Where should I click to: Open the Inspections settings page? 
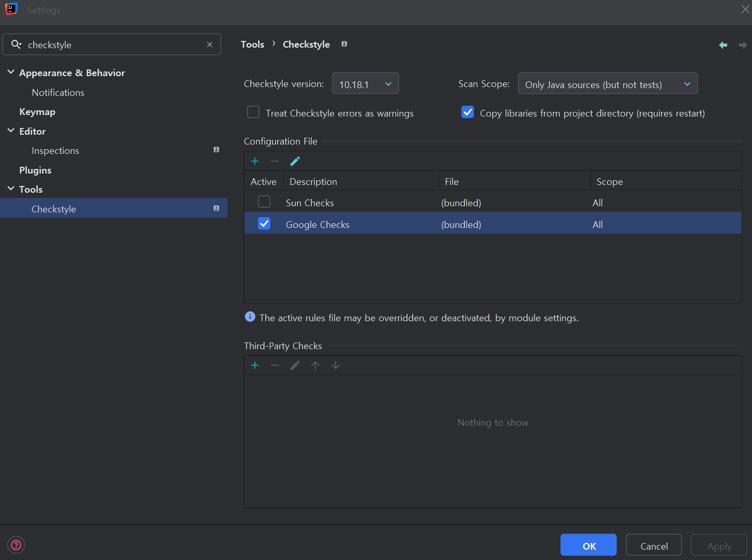pos(55,151)
